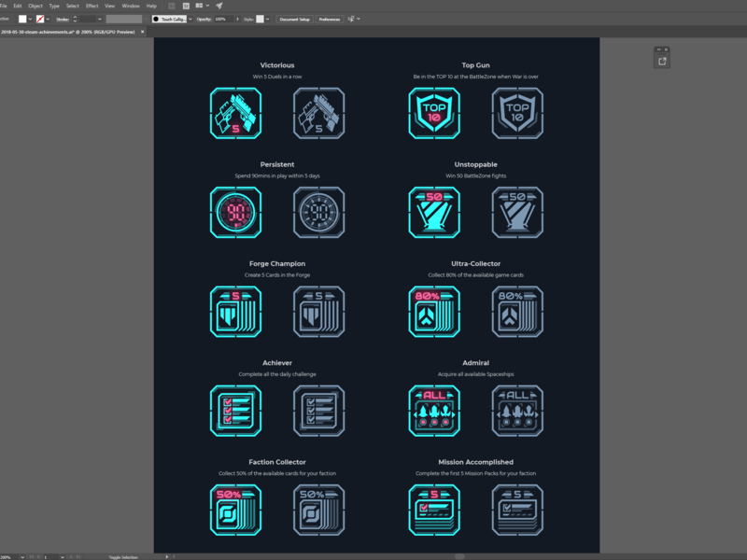Close the steam-achievements.ai document tab
The width and height of the screenshot is (747, 560).
[143, 32]
